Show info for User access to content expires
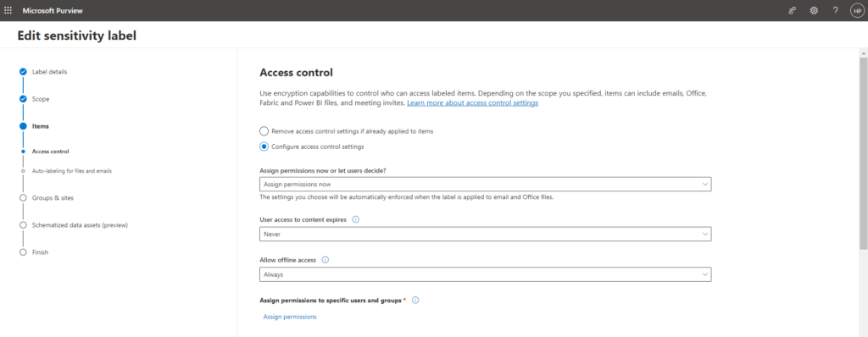Viewport: 868px width, 337px height. click(355, 219)
